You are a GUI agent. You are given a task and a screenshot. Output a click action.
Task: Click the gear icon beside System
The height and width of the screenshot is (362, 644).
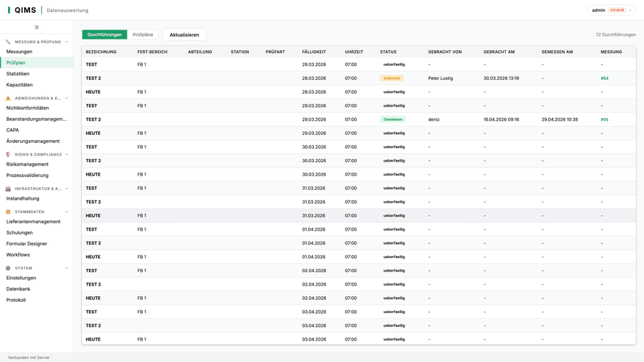pyautogui.click(x=8, y=268)
